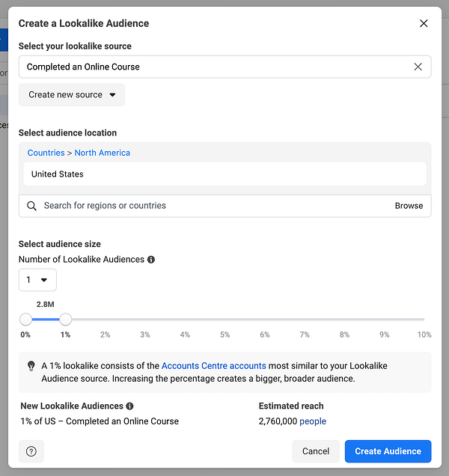
Task: Open the help question mark button
Action: [x=31, y=451]
